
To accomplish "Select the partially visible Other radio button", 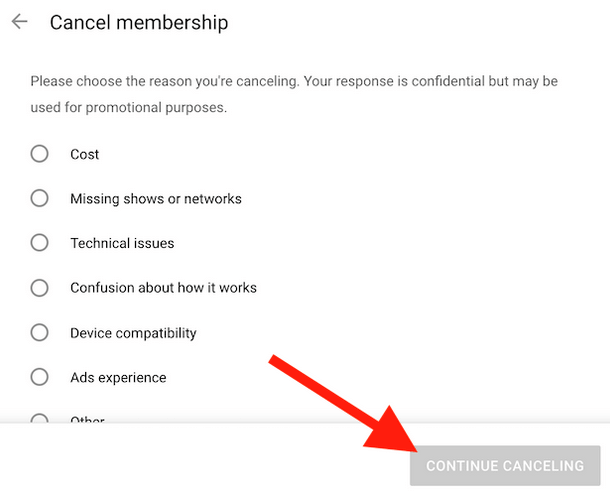I will (x=39, y=419).
